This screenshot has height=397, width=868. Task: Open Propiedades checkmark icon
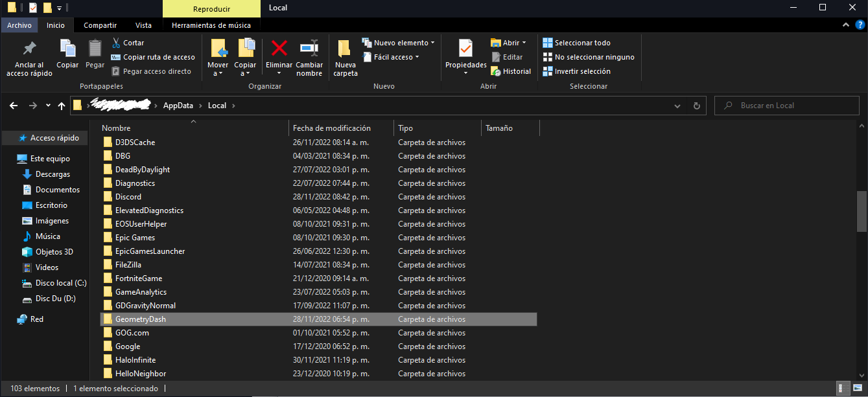(465, 48)
